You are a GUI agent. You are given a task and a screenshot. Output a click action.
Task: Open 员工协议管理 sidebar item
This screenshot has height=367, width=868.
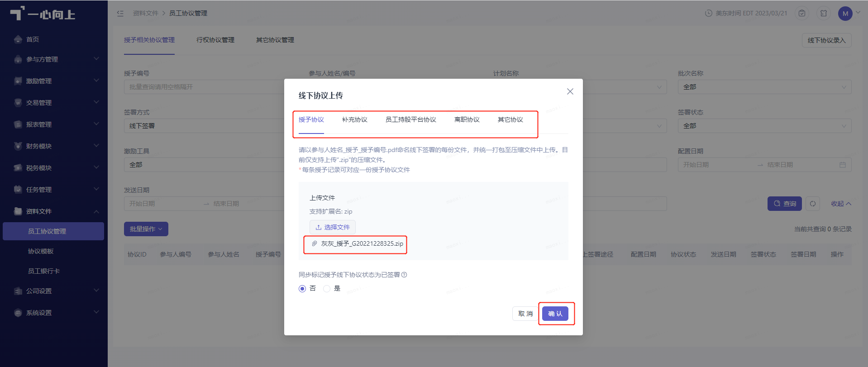click(x=53, y=231)
